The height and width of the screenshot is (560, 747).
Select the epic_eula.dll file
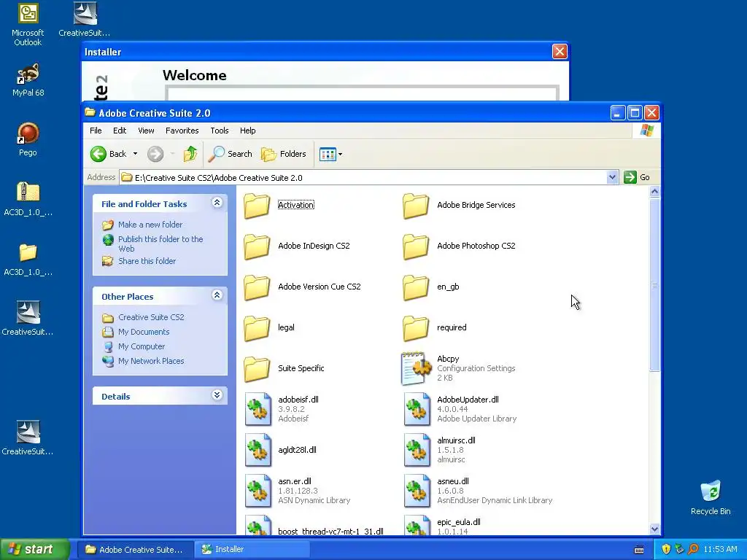pyautogui.click(x=442, y=526)
